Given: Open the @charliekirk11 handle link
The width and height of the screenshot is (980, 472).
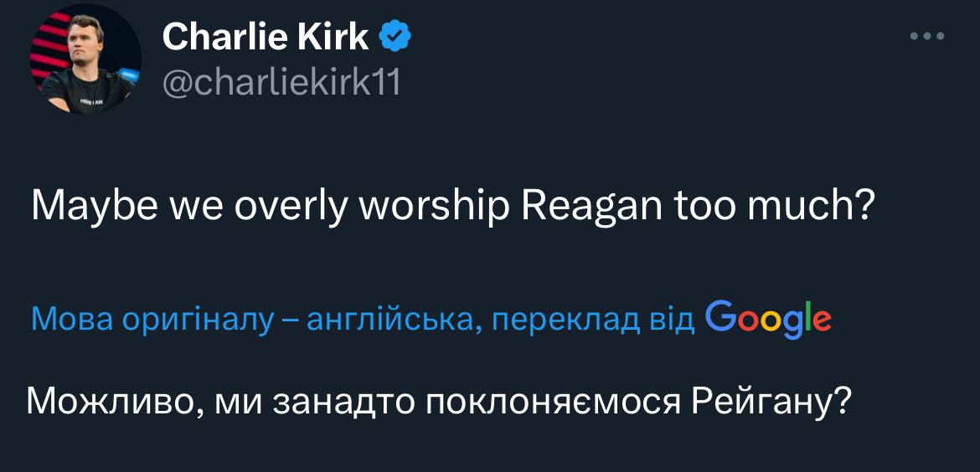Looking at the screenshot, I should pyautogui.click(x=280, y=83).
